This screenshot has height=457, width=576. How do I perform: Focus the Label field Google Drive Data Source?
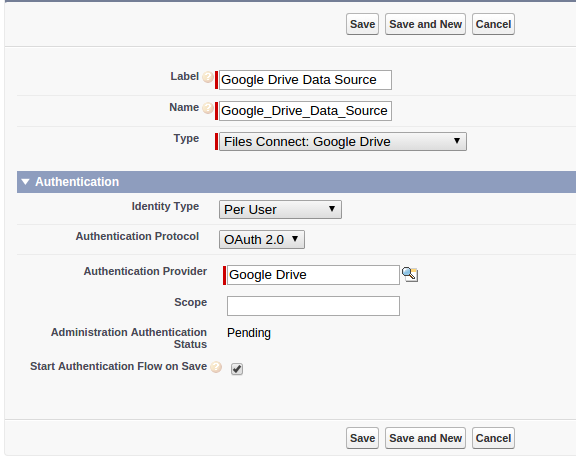[x=305, y=80]
